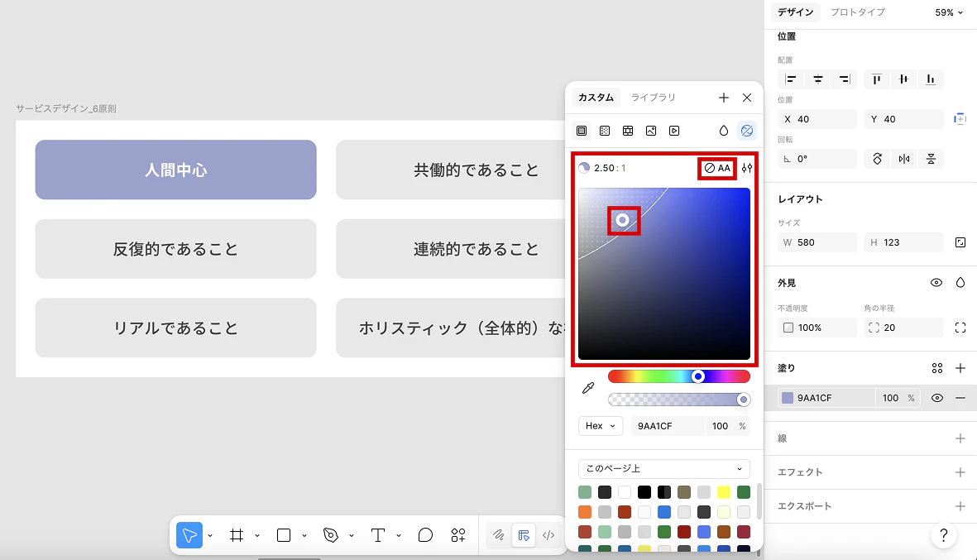The width and height of the screenshot is (977, 560).
Task: Choose gradient fill type icon
Action: coord(605,131)
